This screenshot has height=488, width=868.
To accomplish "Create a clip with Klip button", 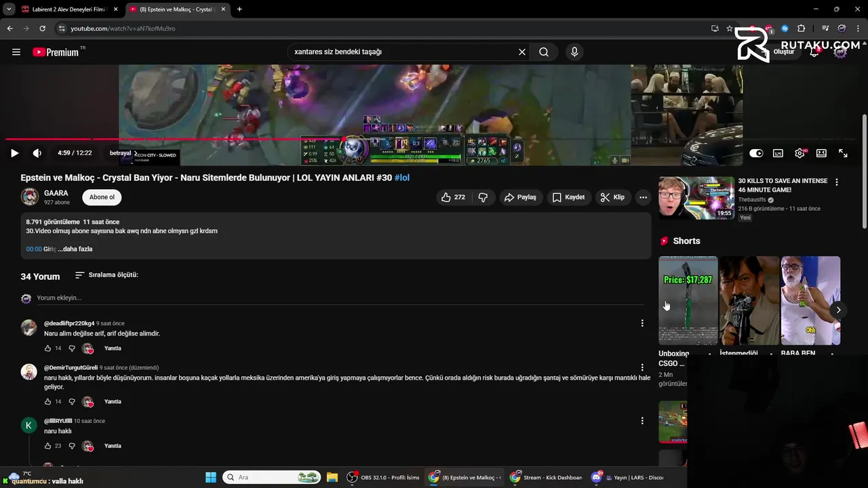I will [612, 197].
